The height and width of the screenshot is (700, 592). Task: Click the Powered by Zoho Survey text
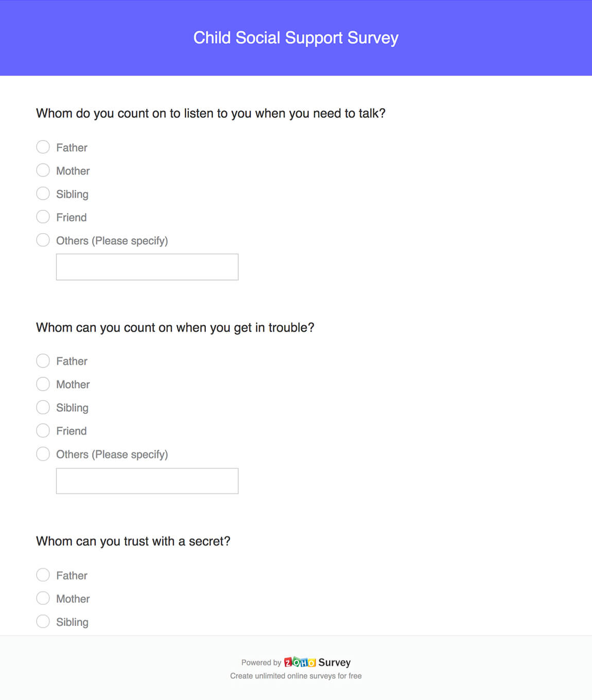click(x=262, y=662)
